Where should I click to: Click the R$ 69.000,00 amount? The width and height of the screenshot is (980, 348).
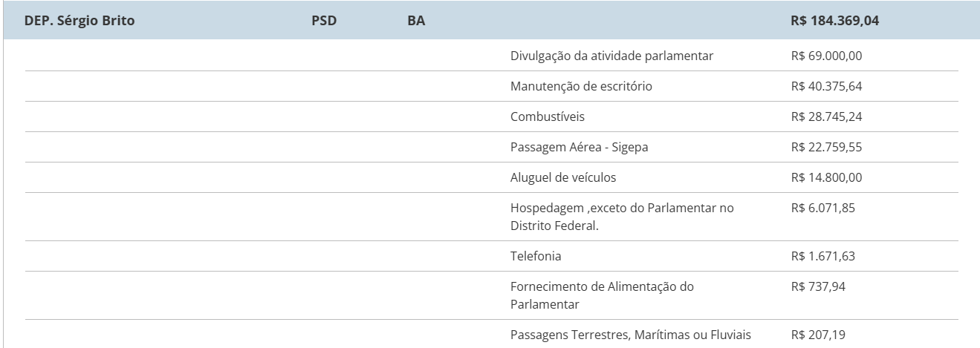pyautogui.click(x=827, y=56)
